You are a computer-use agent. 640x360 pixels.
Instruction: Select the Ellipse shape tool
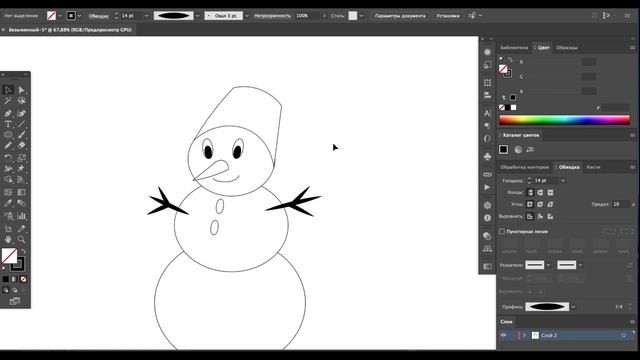[x=8, y=135]
